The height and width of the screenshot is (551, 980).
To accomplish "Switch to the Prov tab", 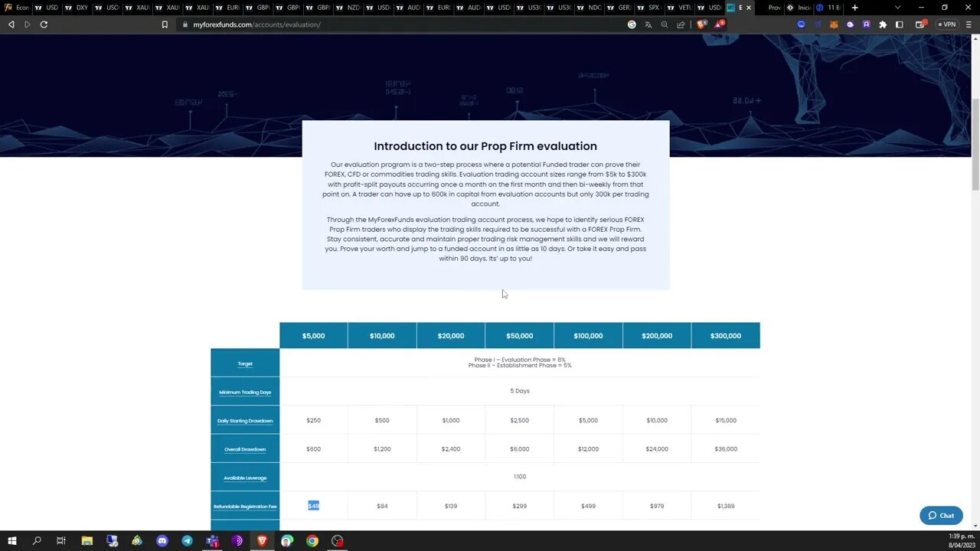I will point(770,8).
